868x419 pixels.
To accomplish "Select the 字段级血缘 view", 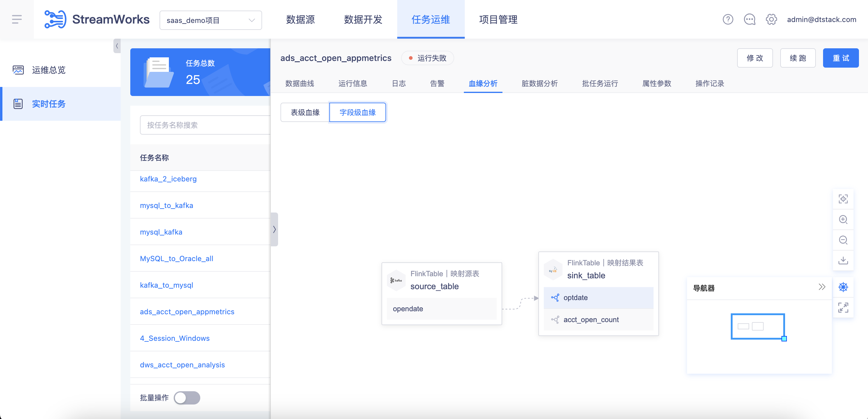I will (x=357, y=112).
